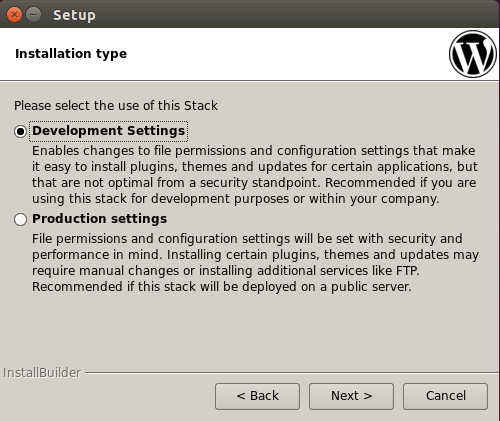Close the Setup window with red button
This screenshot has width=500, height=421.
14,15
